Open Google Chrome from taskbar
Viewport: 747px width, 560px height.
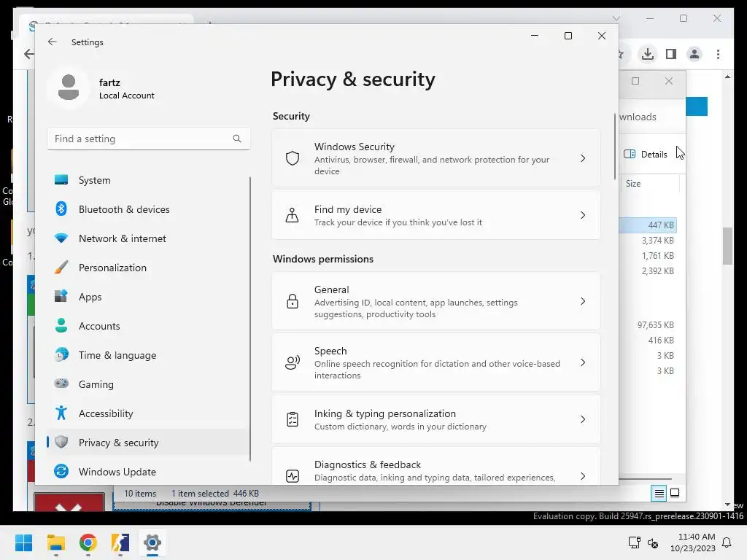(x=88, y=542)
